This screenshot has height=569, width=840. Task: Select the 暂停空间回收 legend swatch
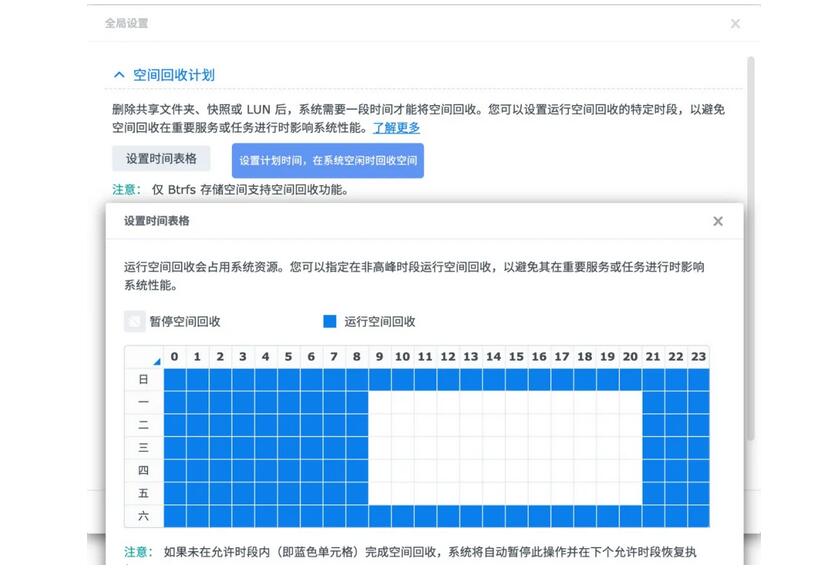point(134,321)
